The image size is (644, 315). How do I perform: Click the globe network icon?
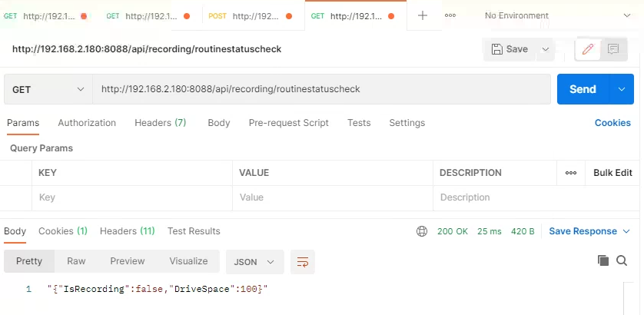tap(422, 231)
